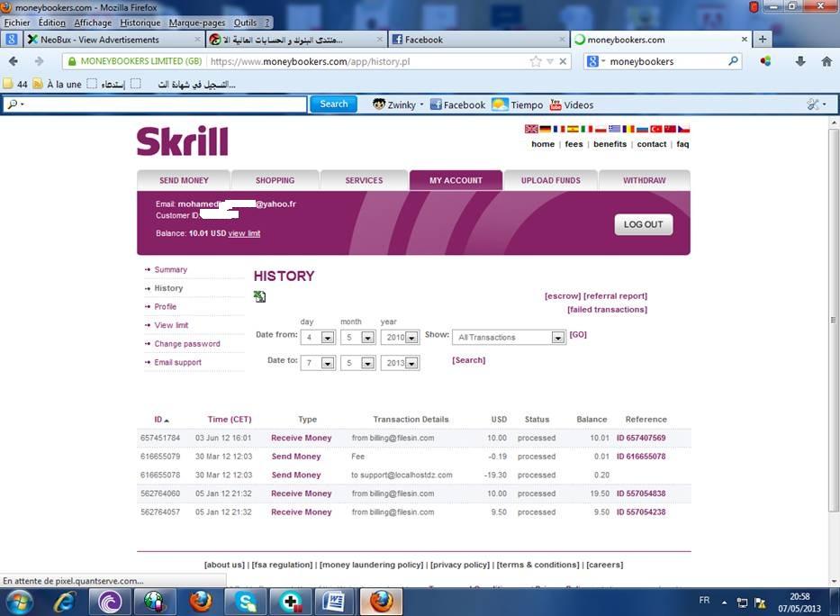Open reference ID 657407569
This screenshot has height=616, width=840.
coord(641,439)
